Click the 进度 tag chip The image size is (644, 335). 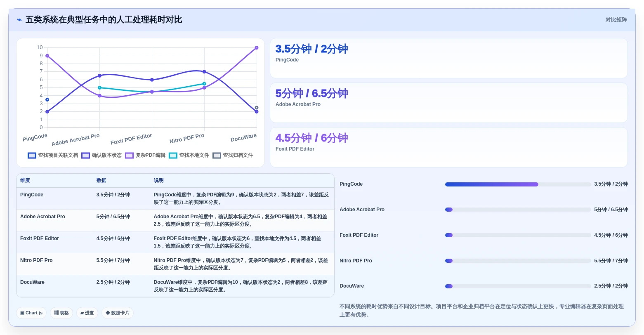87,313
